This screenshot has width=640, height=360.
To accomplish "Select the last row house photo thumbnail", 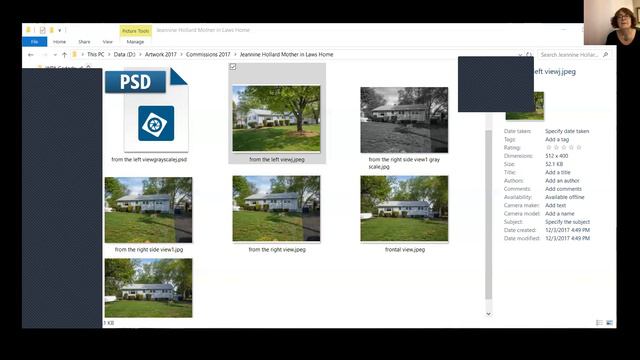I will tap(148, 288).
